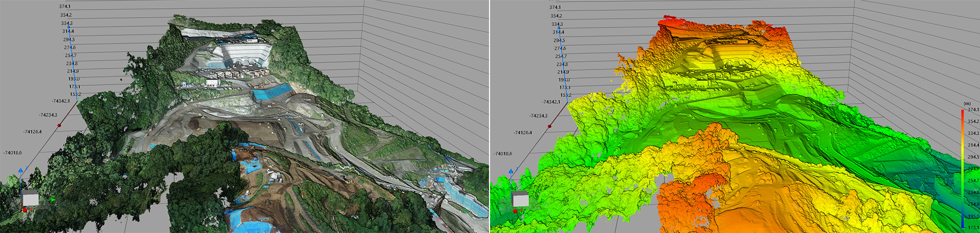The height and width of the screenshot is (233, 980).
Task: Click the 374.1 height label in left view
Action: point(65,6)
